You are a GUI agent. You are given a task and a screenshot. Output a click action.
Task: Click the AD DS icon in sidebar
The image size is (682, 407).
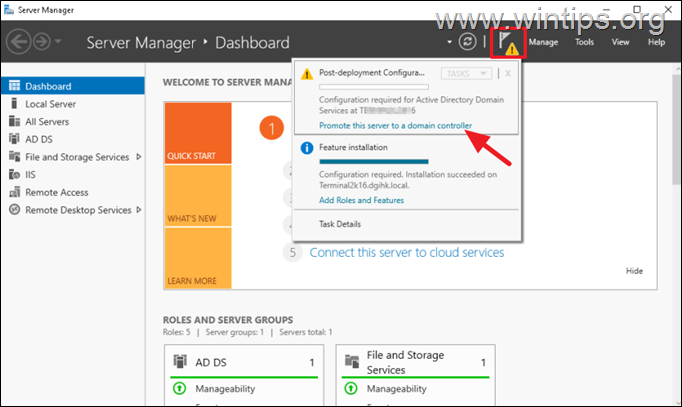point(14,139)
